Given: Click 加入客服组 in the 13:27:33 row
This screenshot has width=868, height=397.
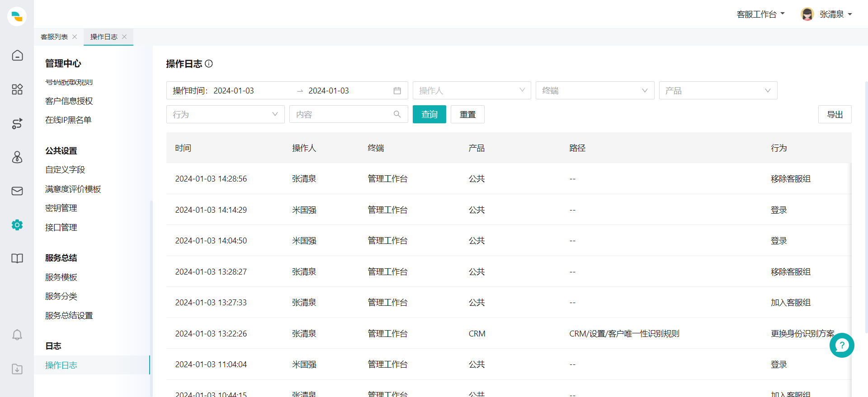Looking at the screenshot, I should point(791,303).
